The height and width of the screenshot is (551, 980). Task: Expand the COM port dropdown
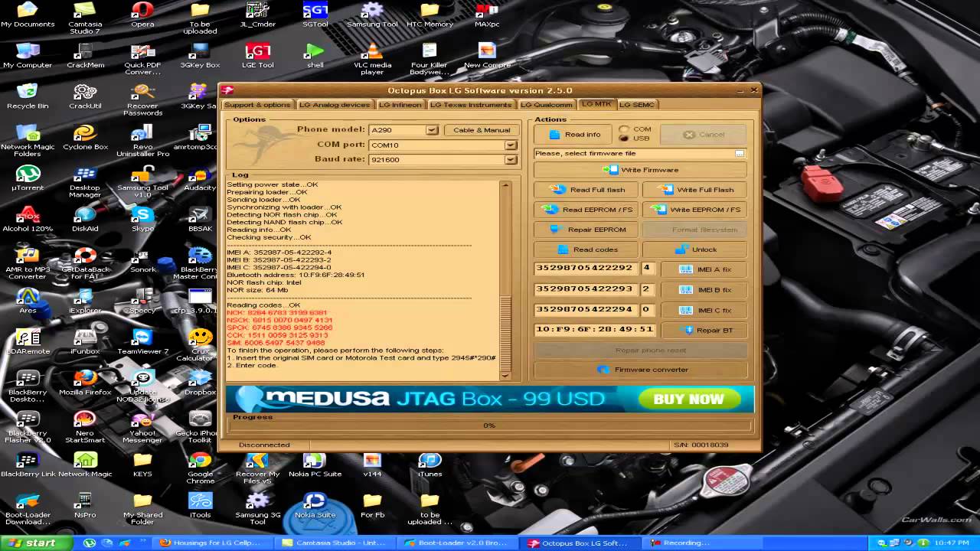coord(510,145)
